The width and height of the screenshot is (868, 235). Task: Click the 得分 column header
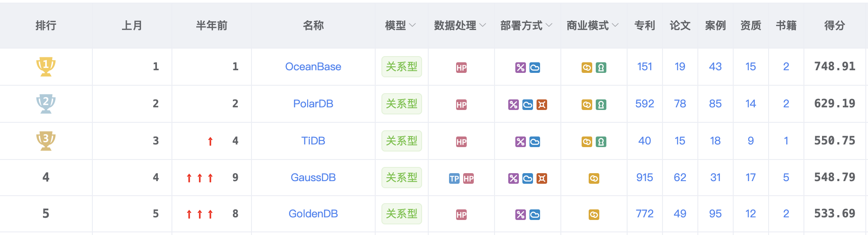pos(834,26)
